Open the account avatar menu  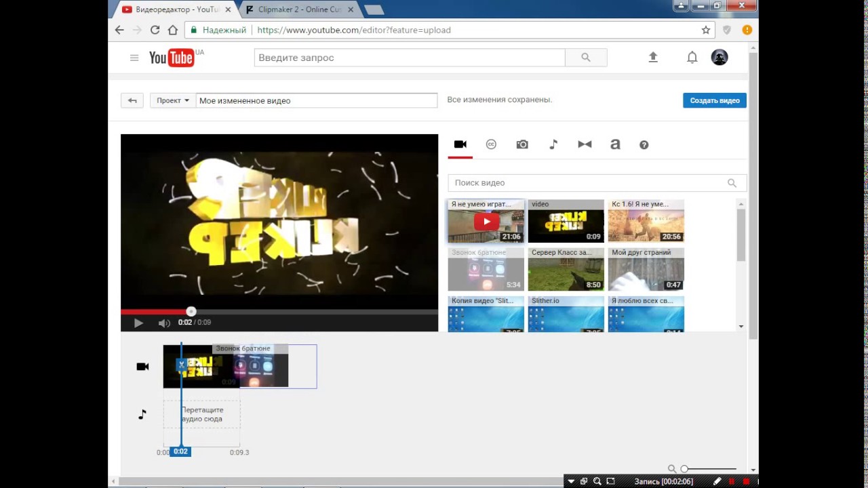719,58
